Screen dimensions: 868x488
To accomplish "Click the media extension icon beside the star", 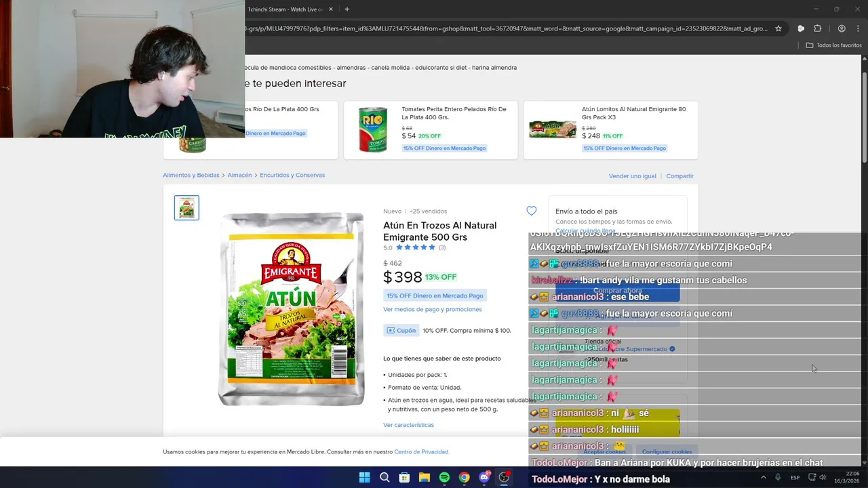I will pyautogui.click(x=801, y=28).
